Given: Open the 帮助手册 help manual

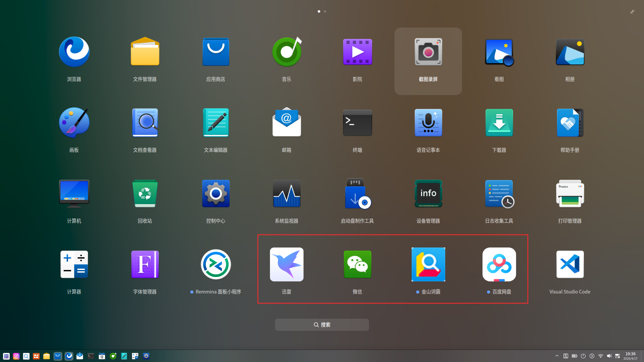Looking at the screenshot, I should (x=570, y=123).
